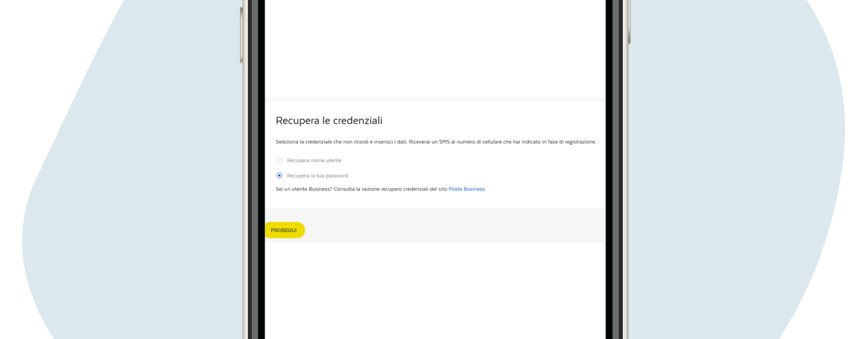Viewport: 868px width, 339px height.
Task: Click the Recupera le credenziali heading
Action: click(329, 121)
